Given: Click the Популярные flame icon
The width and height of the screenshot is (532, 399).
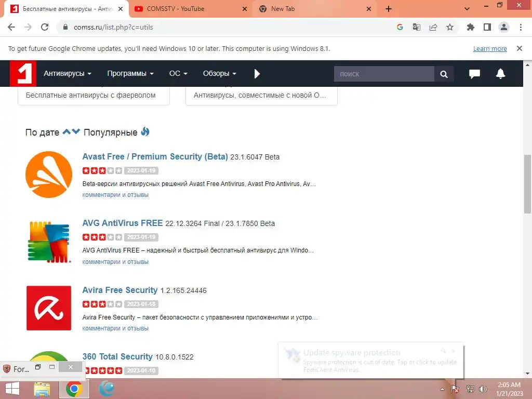Looking at the screenshot, I should (x=145, y=131).
